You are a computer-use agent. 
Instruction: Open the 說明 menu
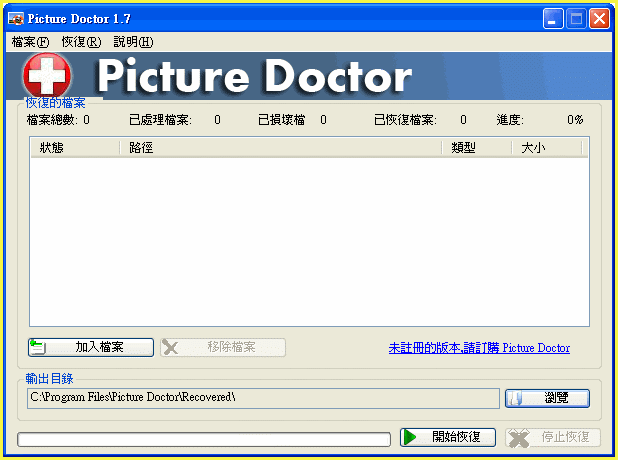133,42
